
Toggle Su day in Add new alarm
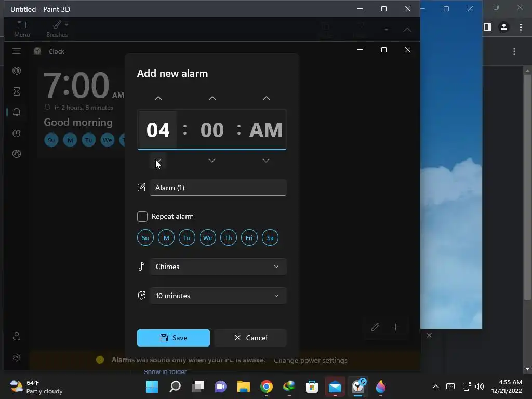coord(145,238)
